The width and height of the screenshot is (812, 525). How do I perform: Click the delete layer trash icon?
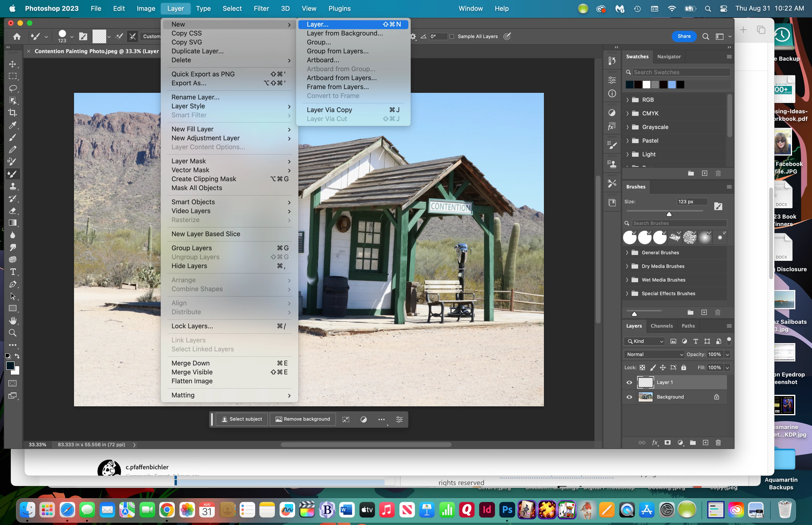click(718, 443)
